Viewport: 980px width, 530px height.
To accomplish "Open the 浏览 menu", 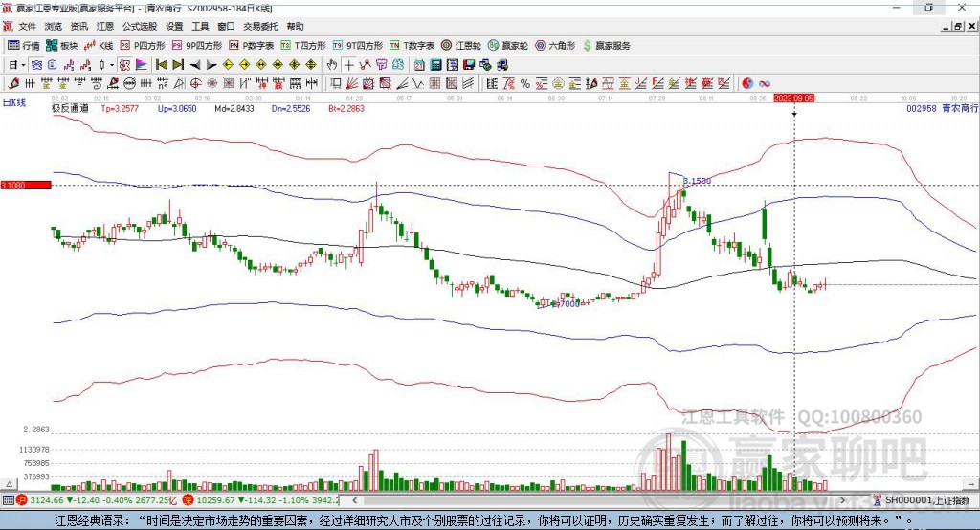I will 54,26.
